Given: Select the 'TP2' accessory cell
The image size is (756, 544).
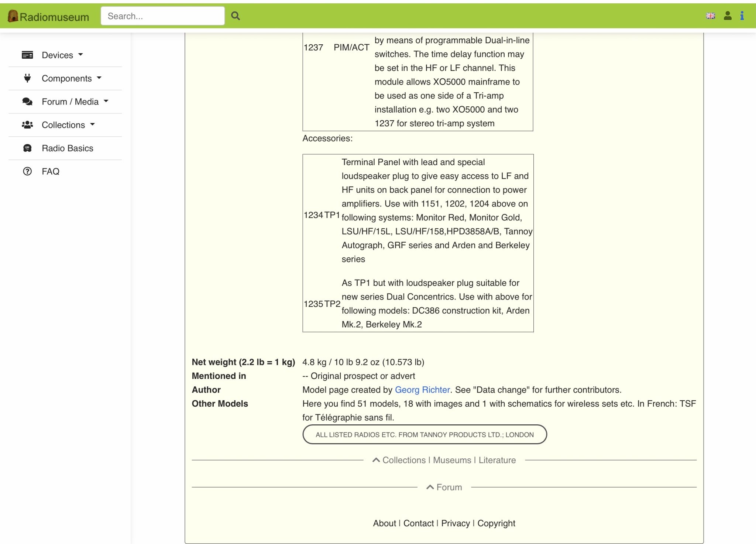Looking at the screenshot, I should click(332, 304).
